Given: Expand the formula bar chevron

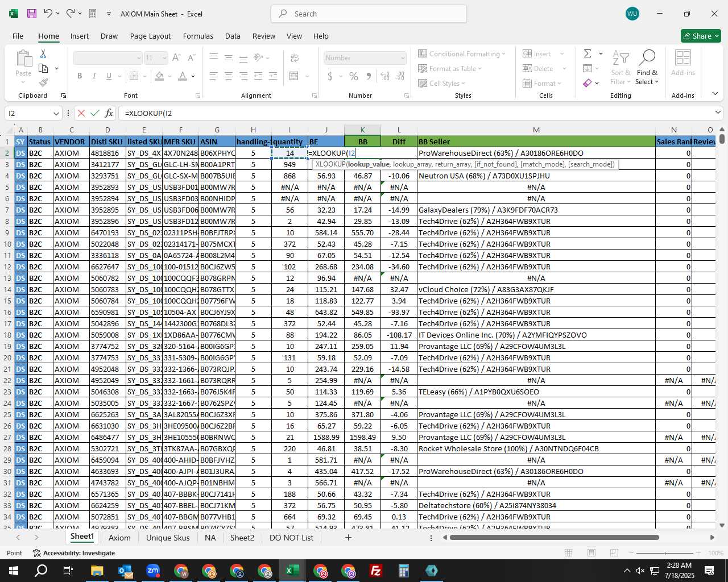Looking at the screenshot, I should (717, 113).
